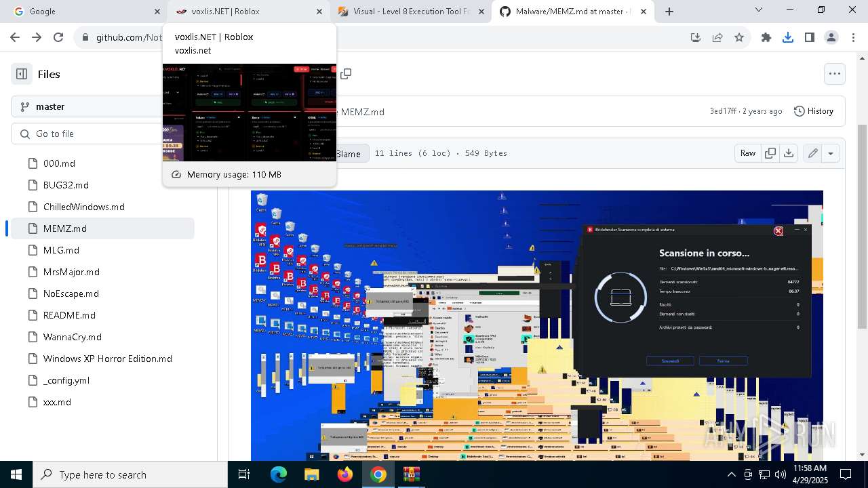This screenshot has width=868, height=488.
Task: Open the master branch dropdown
Action: click(87, 106)
